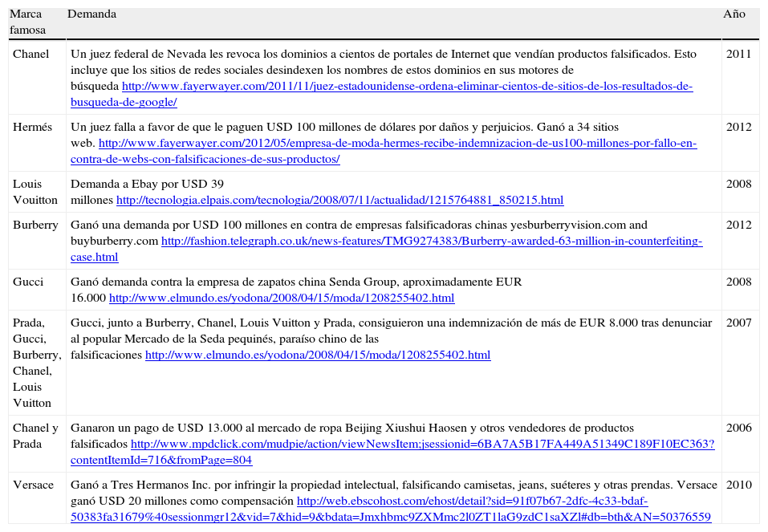The image size is (768, 532).
Task: Open the fayerwayer.com link in the Chanel row
Action: (407, 87)
